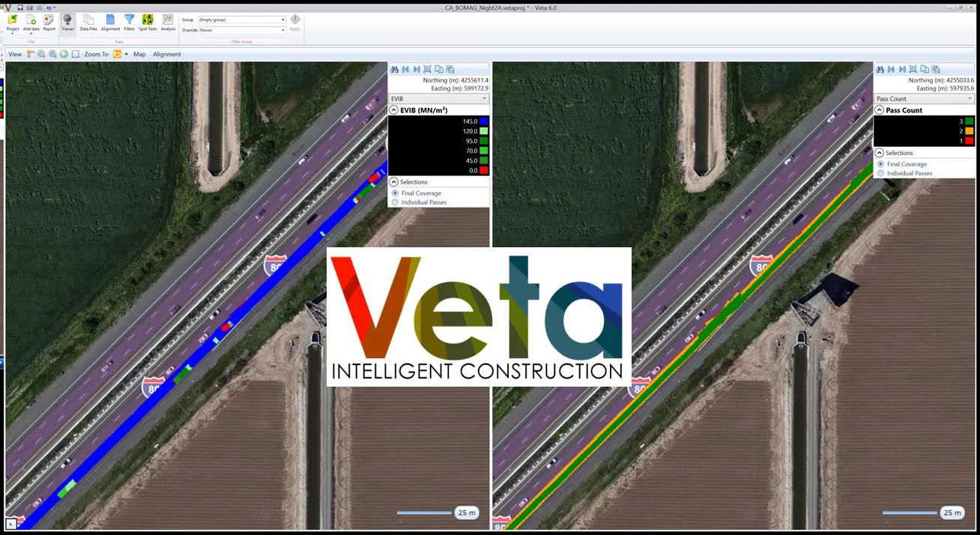Open the Pass Count data type dropdown
The image size is (980, 535).
click(924, 99)
